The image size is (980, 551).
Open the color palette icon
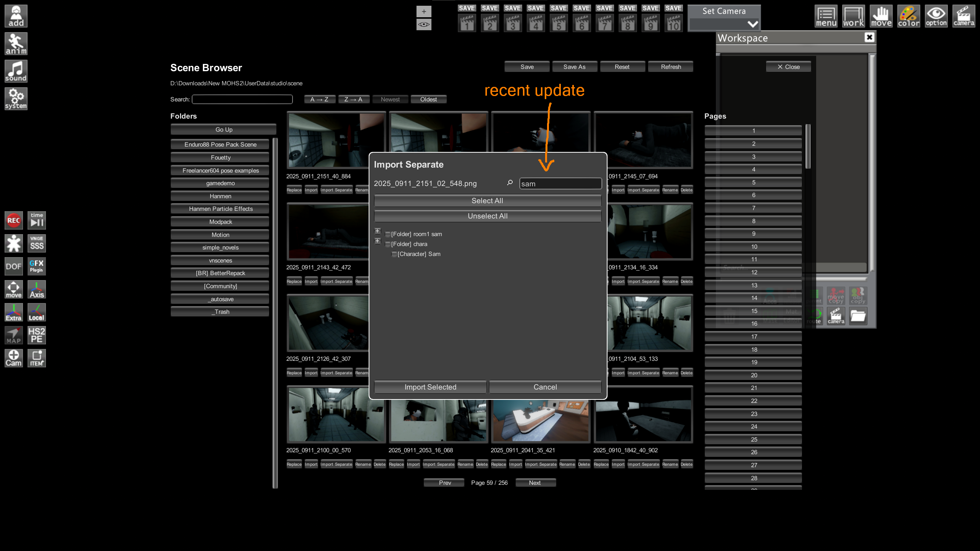click(x=908, y=16)
